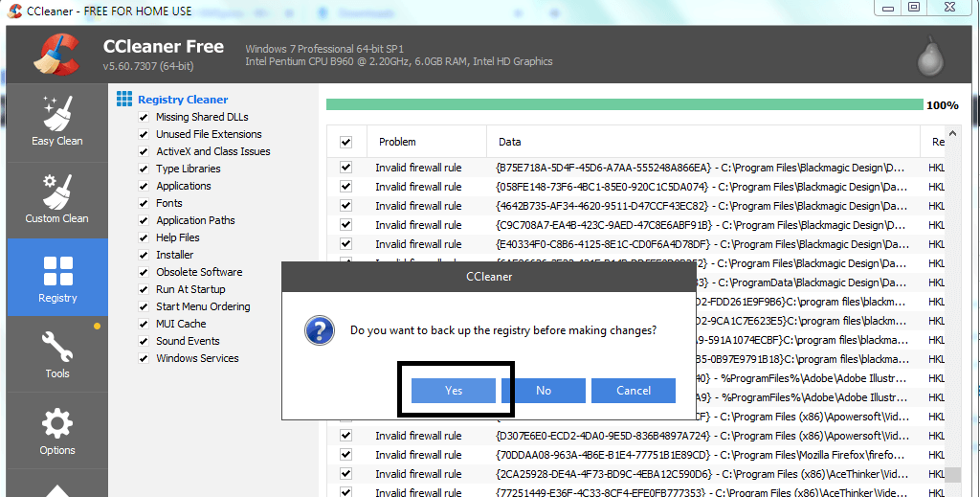The height and width of the screenshot is (497, 980).
Task: Click the 100% scan progress bar
Action: (624, 104)
